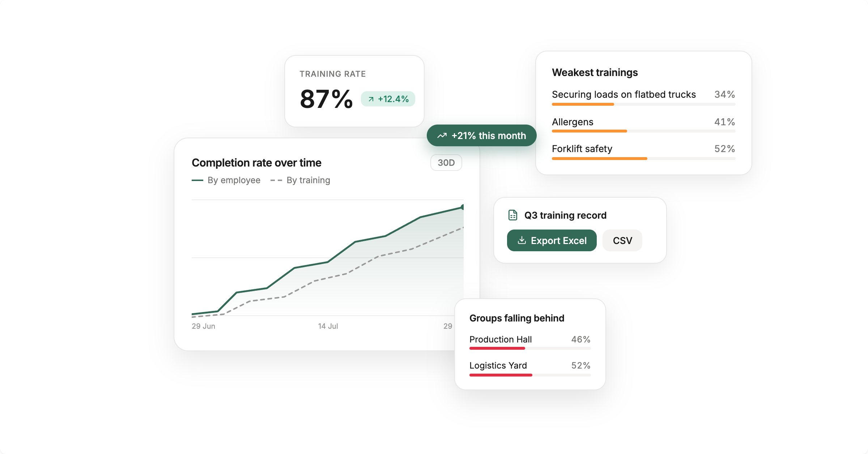Click the 52% value for Forklift safety
Viewport: 868px width, 454px height.
pos(725,149)
